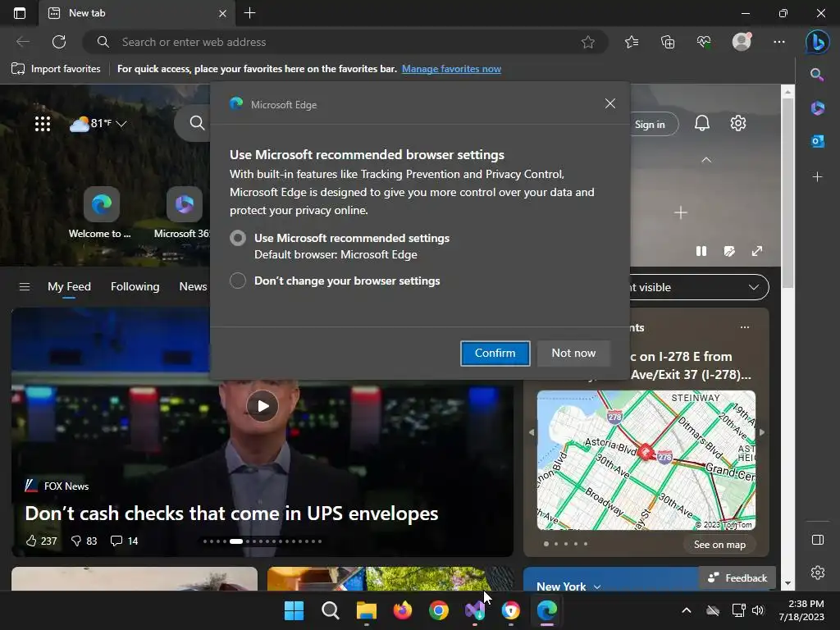The image size is (840, 630).
Task: Open the sidebar Search icon
Action: [817, 75]
